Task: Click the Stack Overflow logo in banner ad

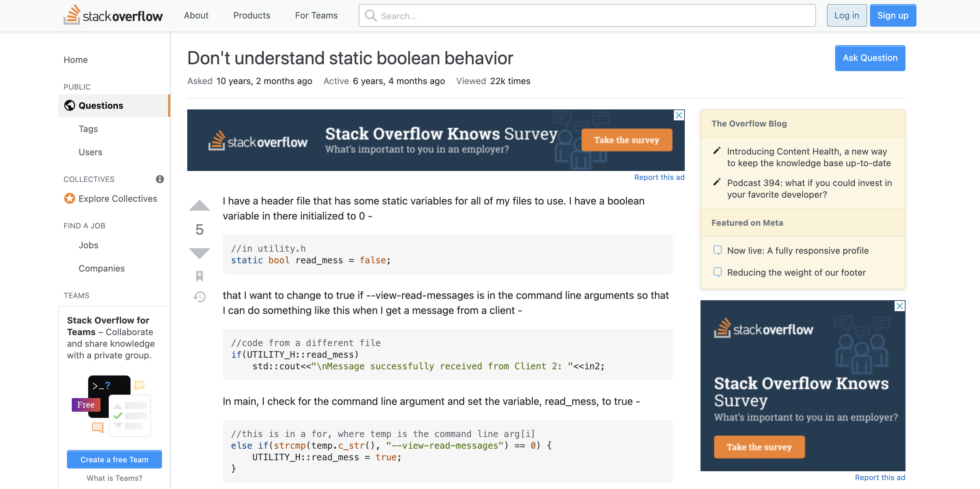Action: coord(258,141)
